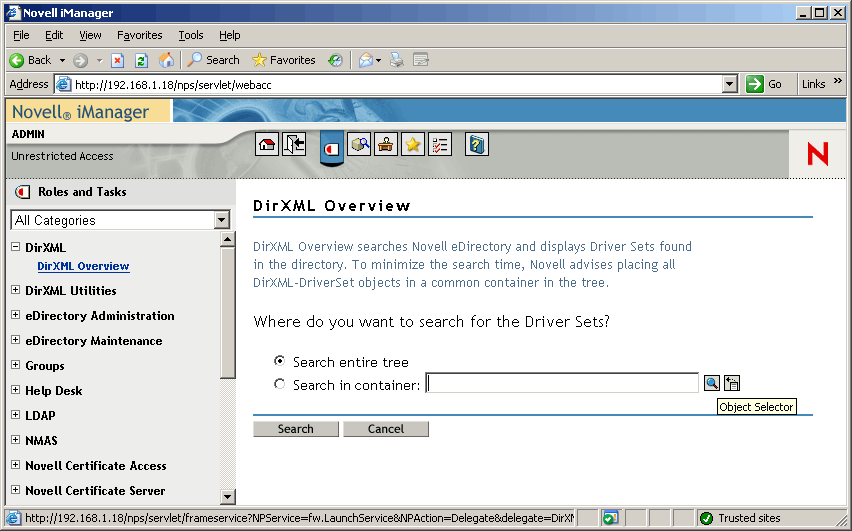This screenshot has width=852, height=531.
Task: Open the Favorites menu
Action: tap(140, 35)
